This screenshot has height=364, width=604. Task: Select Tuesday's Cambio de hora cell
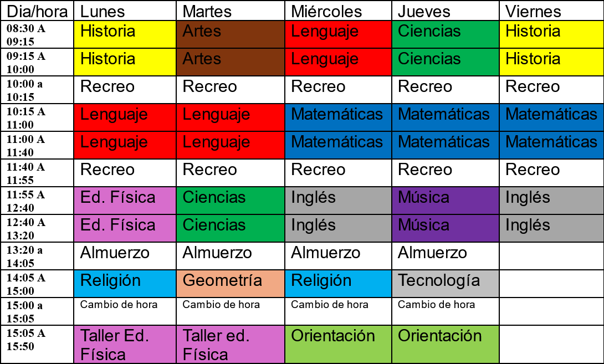coord(231,311)
